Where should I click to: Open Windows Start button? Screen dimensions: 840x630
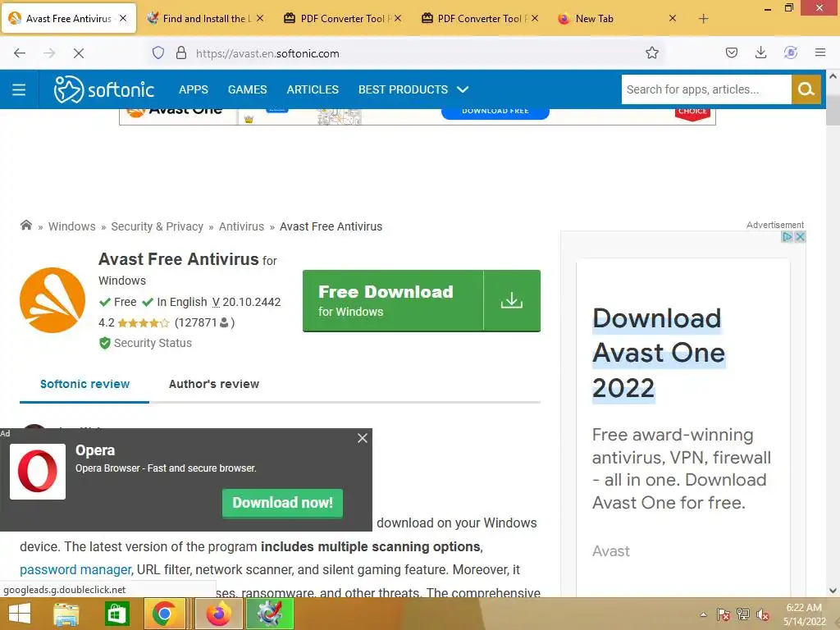tap(20, 614)
